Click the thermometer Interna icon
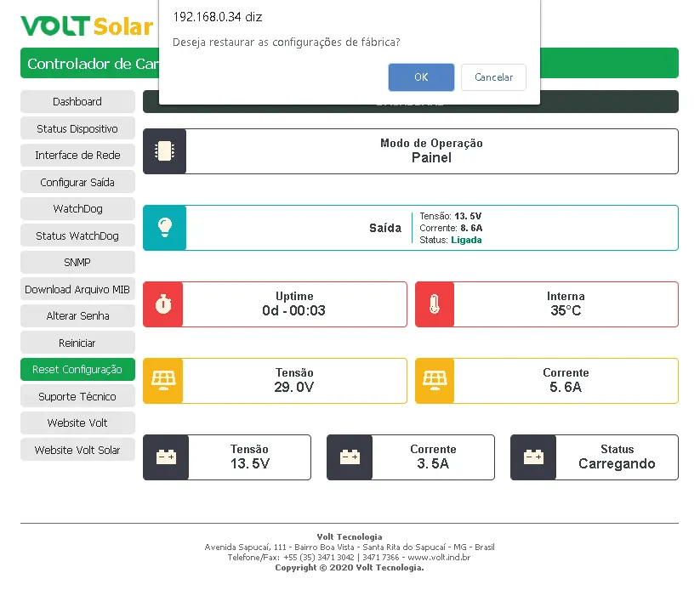 click(x=435, y=304)
